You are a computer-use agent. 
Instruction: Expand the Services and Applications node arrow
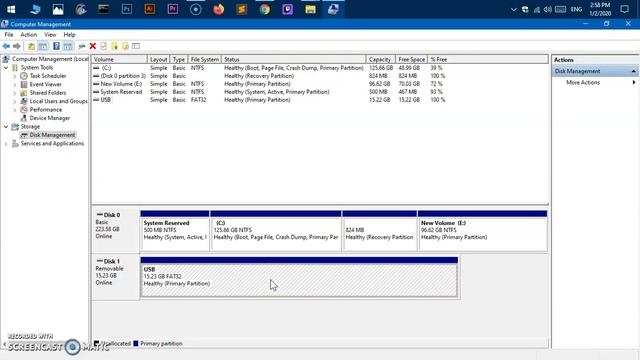6,144
